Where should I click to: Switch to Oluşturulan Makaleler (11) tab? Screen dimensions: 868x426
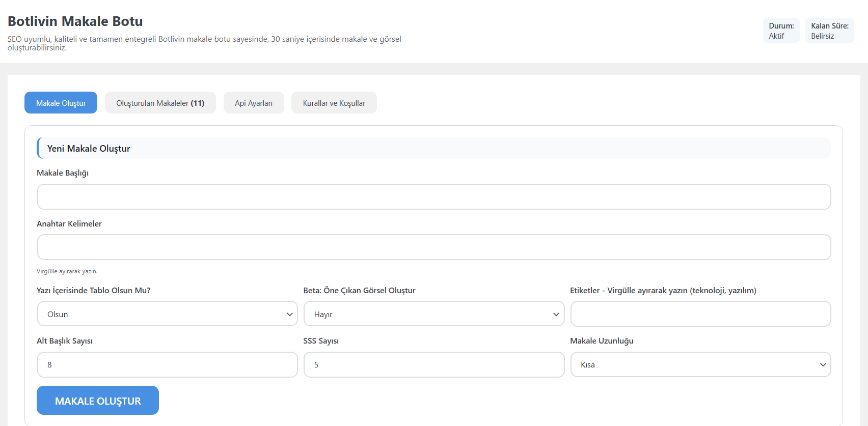point(160,103)
